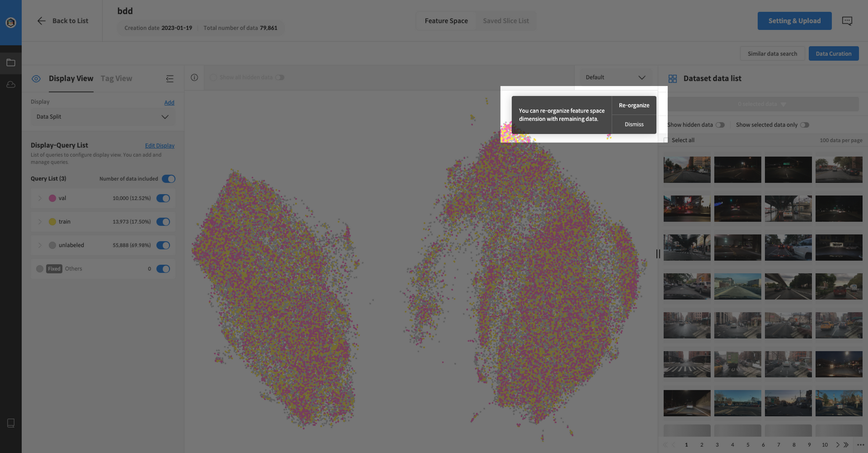Open pagination more options ellipsis
Image resolution: width=868 pixels, height=453 pixels.
coord(861,445)
